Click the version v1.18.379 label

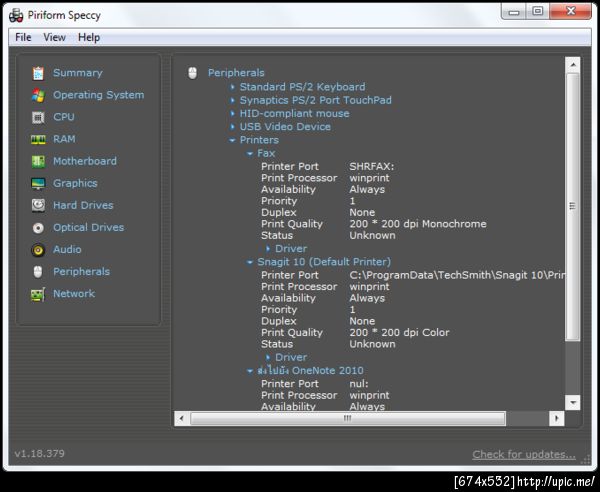[39, 454]
